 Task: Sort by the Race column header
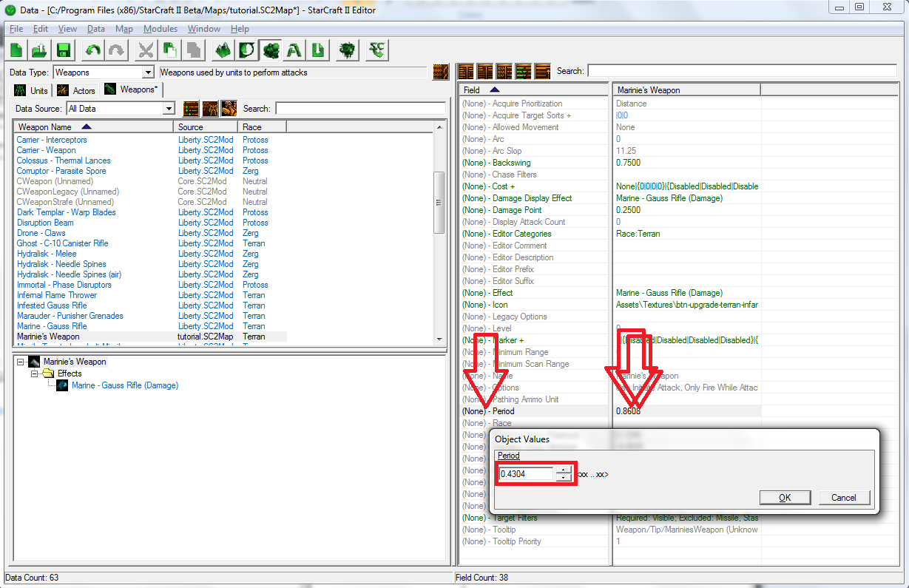point(262,127)
